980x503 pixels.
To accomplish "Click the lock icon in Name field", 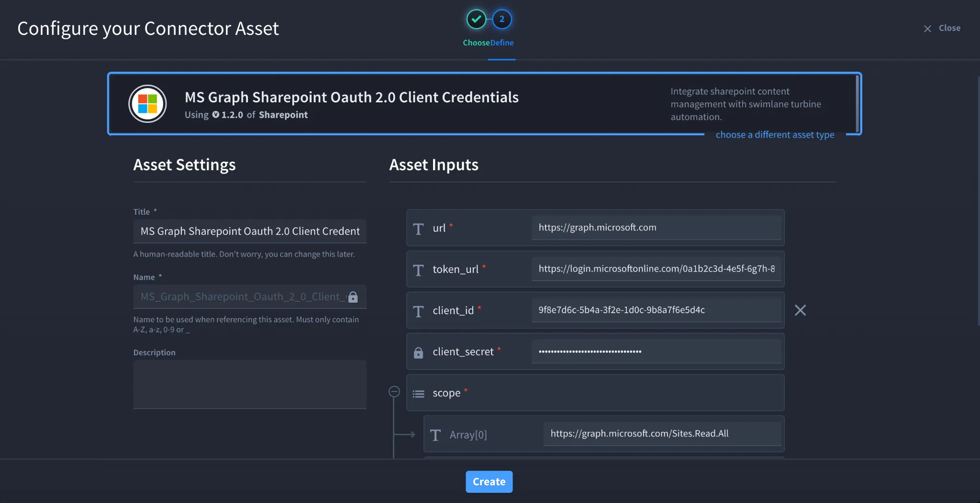I will coord(353,297).
